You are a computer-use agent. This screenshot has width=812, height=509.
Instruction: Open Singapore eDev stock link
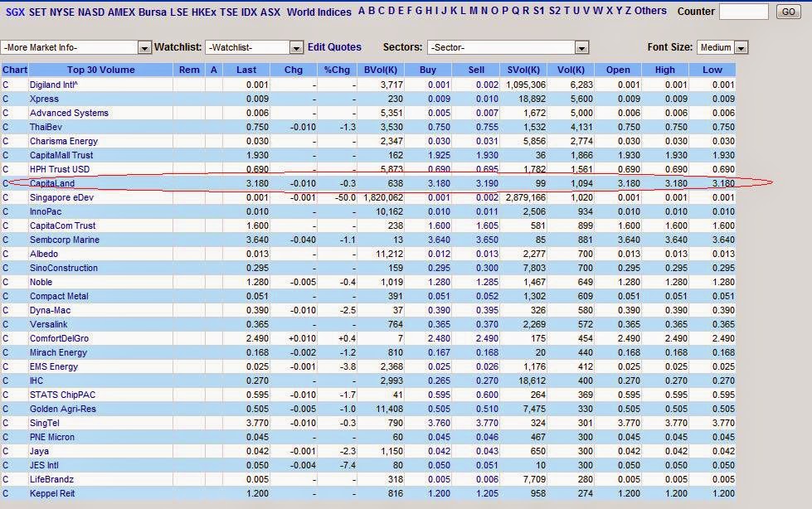click(x=61, y=197)
